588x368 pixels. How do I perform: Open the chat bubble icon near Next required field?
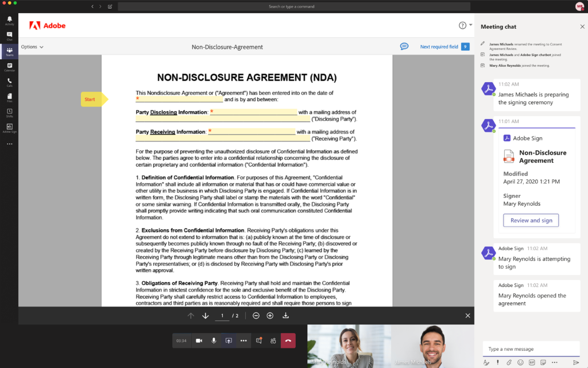pyautogui.click(x=404, y=45)
